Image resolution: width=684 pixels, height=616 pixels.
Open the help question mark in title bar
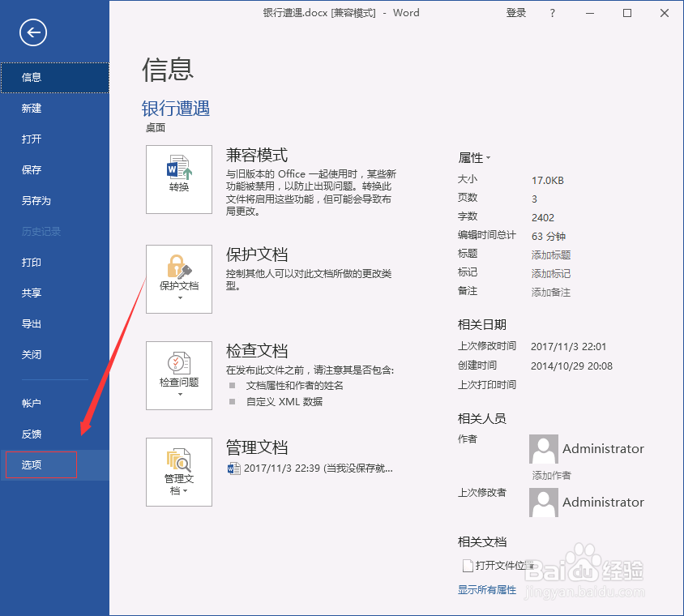pos(552,13)
